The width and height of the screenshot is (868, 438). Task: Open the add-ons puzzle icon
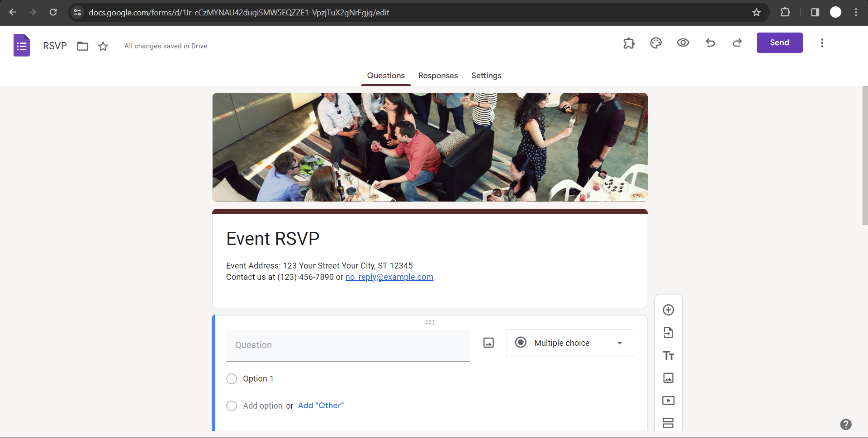(x=629, y=43)
